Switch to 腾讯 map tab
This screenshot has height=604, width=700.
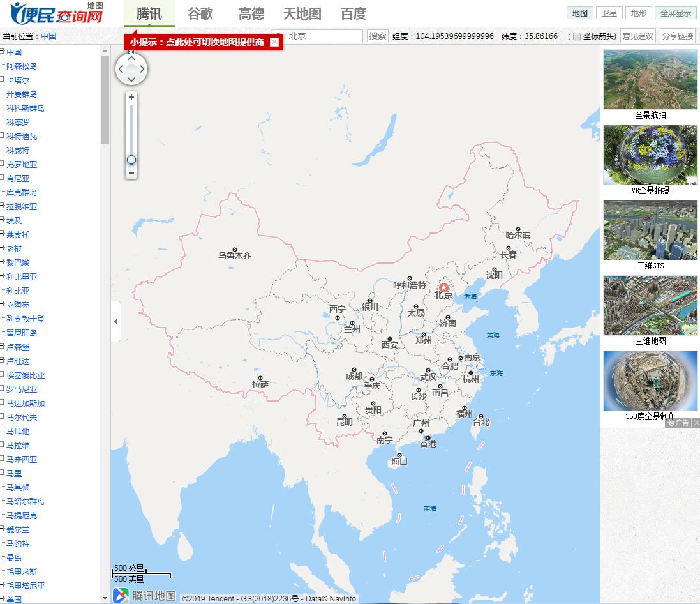pos(149,14)
